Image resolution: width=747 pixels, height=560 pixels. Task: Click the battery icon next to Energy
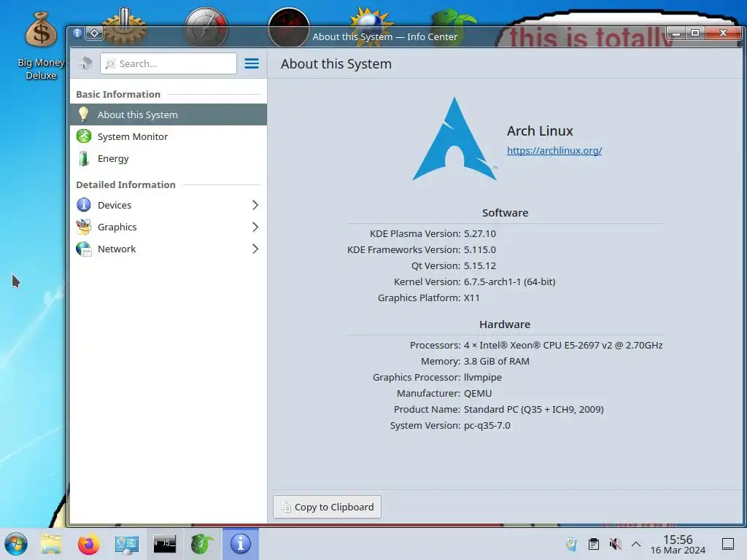84,158
